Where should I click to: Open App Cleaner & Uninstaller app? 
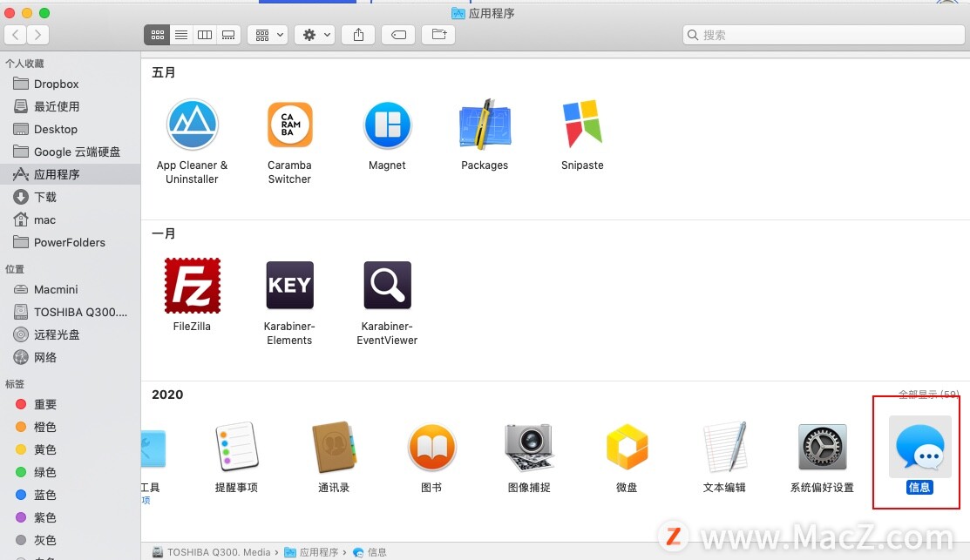coord(193,125)
